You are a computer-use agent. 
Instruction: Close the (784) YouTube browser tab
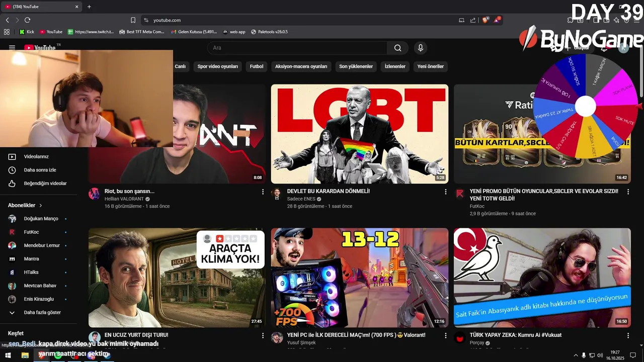pos(77,7)
